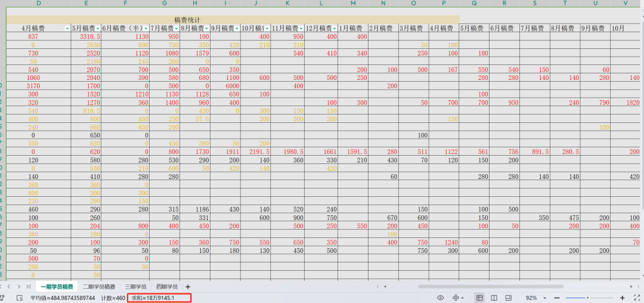Open filter dropdown for 12月稿费 column
The image size is (644, 303).
(x=335, y=28)
